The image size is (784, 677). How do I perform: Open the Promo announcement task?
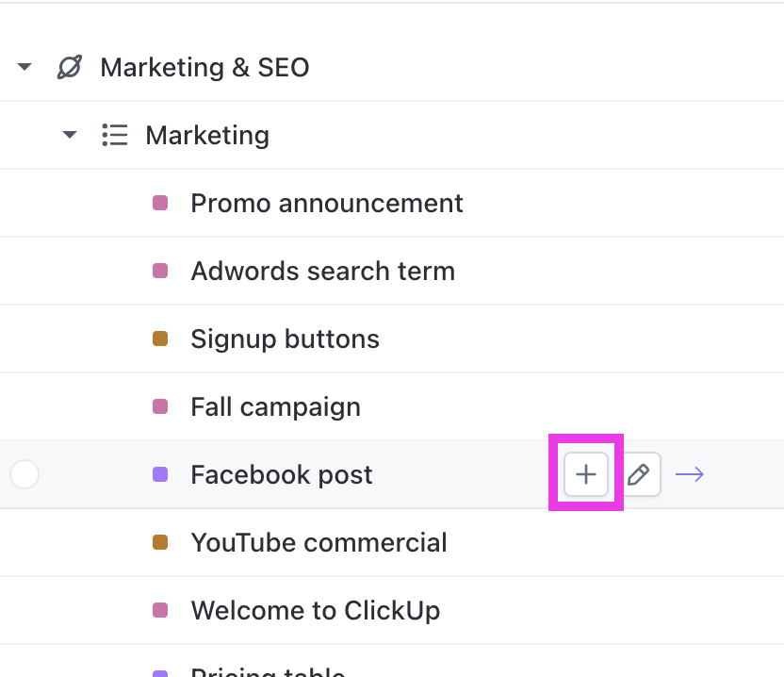pyautogui.click(x=326, y=203)
